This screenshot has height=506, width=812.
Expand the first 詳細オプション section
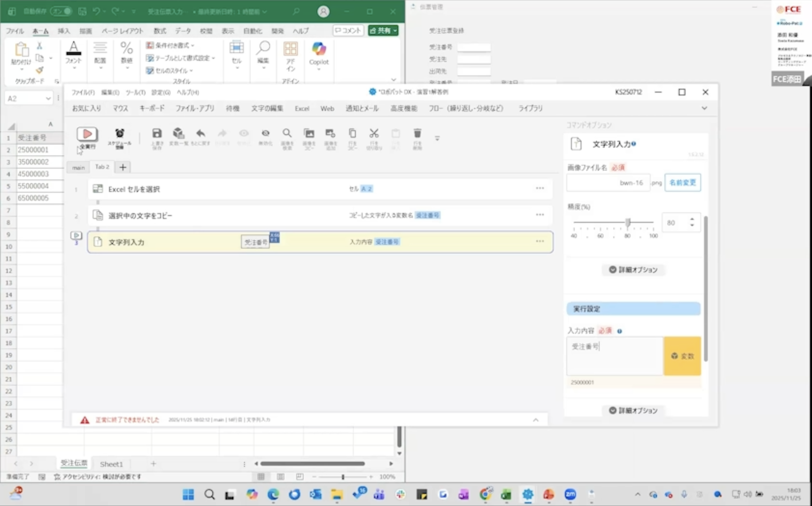pos(633,270)
